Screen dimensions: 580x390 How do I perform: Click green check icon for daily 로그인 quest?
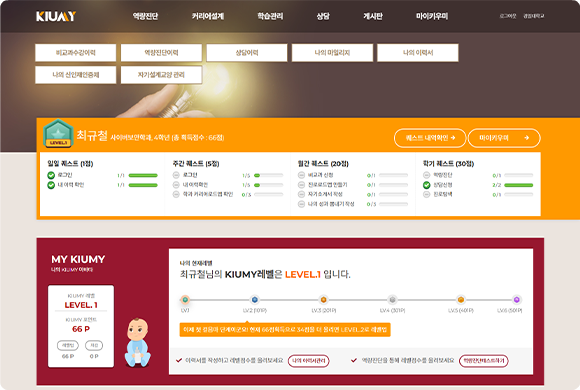pos(51,175)
